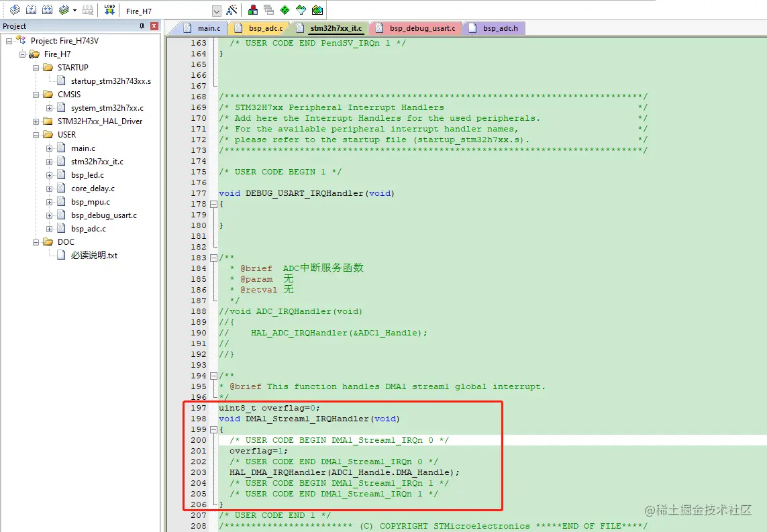Click the LOAD download to flash icon
767x532 pixels.
click(x=109, y=10)
